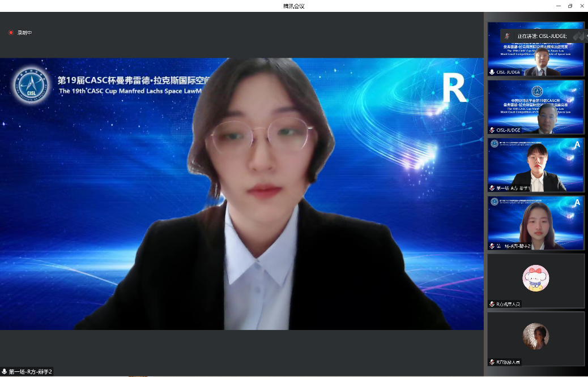
Task: Select the A方 辩手1 video thumbnail
Action: click(x=535, y=164)
